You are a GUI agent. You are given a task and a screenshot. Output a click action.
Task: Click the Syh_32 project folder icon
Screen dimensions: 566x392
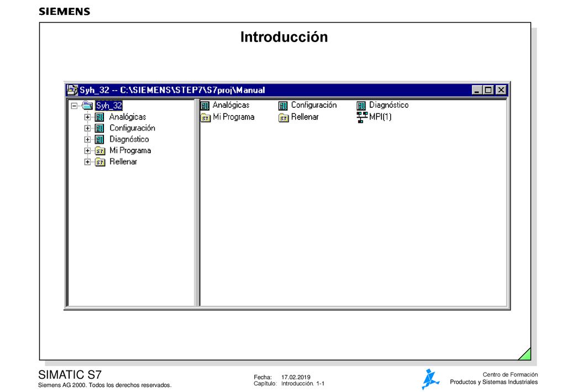coord(87,106)
